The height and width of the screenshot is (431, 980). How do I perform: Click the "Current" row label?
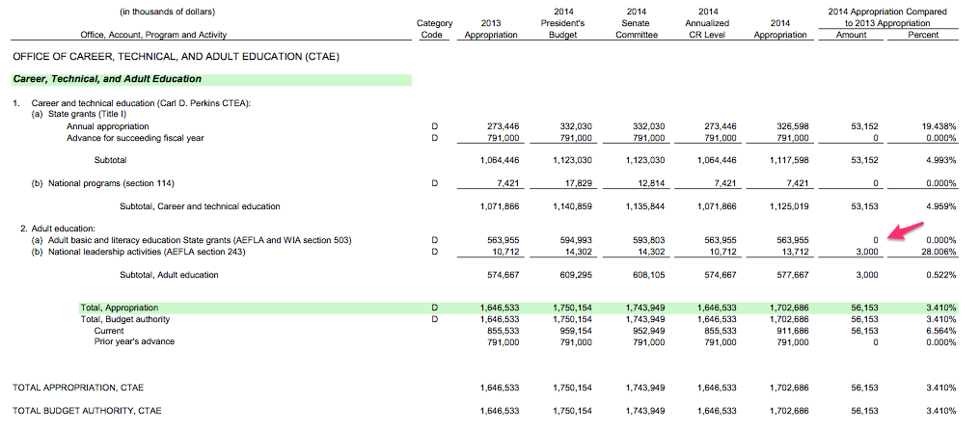coord(109,331)
